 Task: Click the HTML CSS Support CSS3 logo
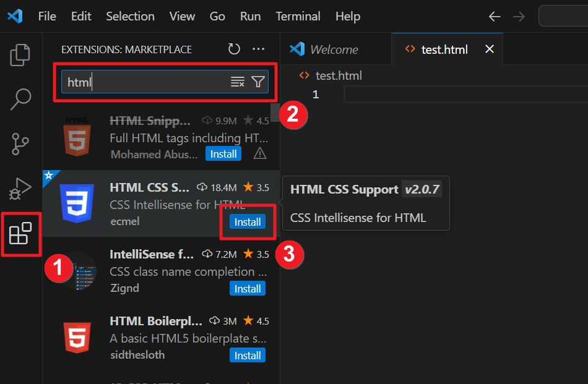coord(77,203)
